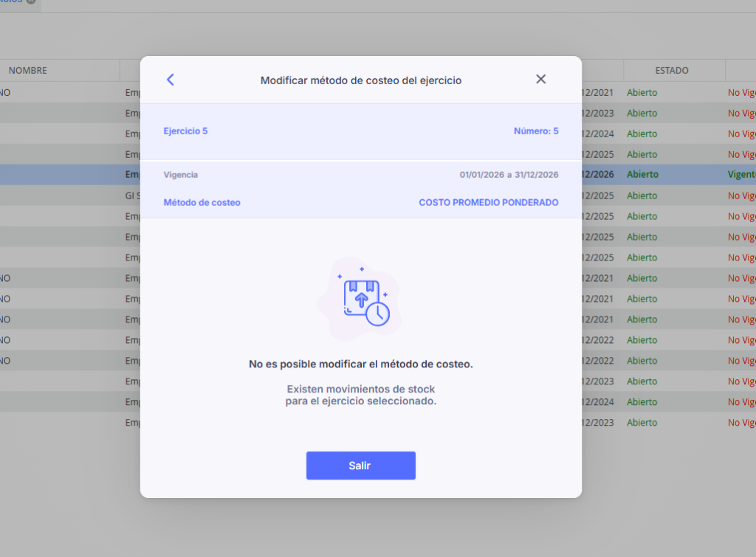Click the green 'Vigente' status in highlighted row

click(x=741, y=175)
